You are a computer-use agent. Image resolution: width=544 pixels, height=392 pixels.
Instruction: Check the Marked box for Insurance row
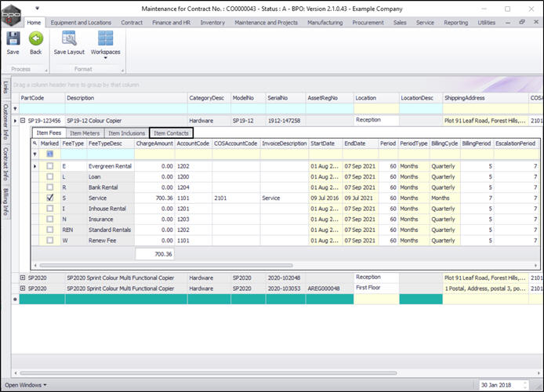point(50,220)
